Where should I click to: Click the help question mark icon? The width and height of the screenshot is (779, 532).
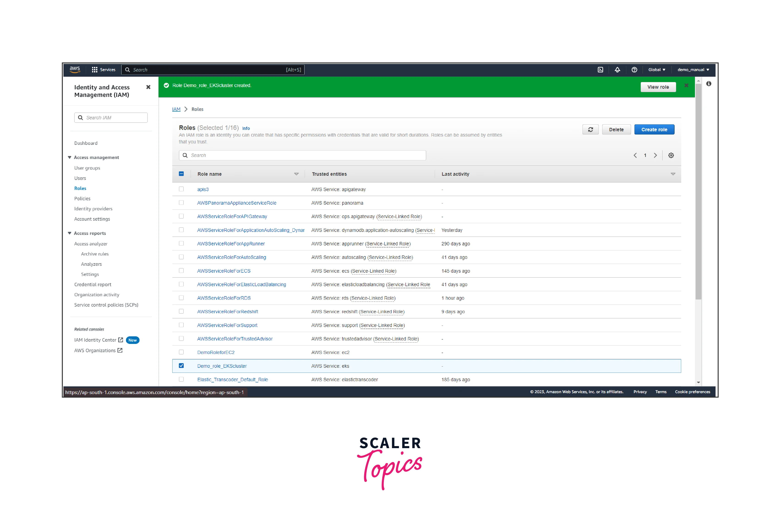click(634, 70)
